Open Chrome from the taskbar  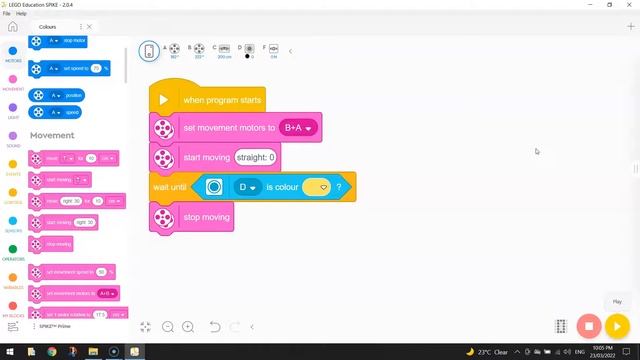(52, 351)
